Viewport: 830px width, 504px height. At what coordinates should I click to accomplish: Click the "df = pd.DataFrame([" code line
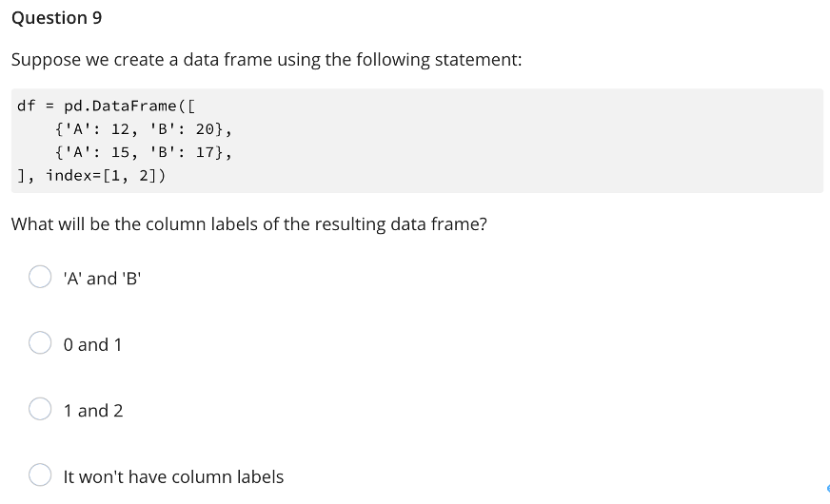click(x=107, y=106)
